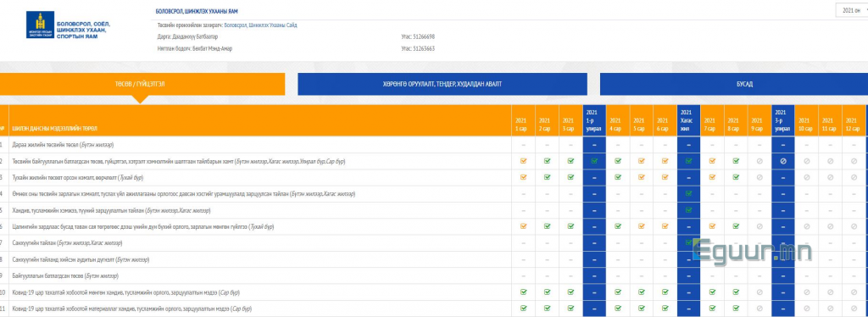This screenshot has width=868, height=317.
Task: Open orange check for Төсвийн байгууллагын row, 5 сар
Action: tap(642, 161)
